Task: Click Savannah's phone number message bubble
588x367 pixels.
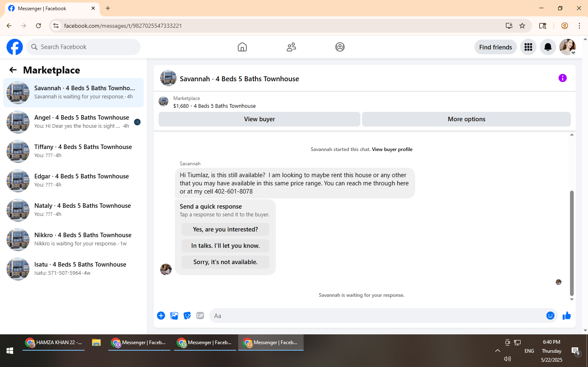Action: tap(295, 183)
